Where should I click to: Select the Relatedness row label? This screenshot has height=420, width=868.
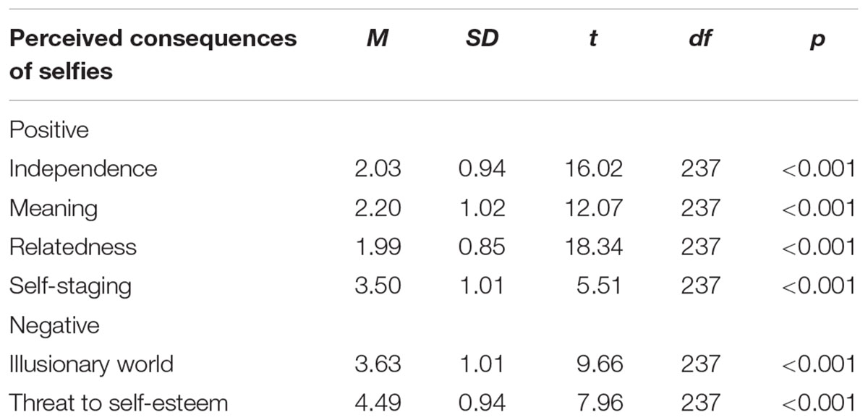(x=72, y=247)
